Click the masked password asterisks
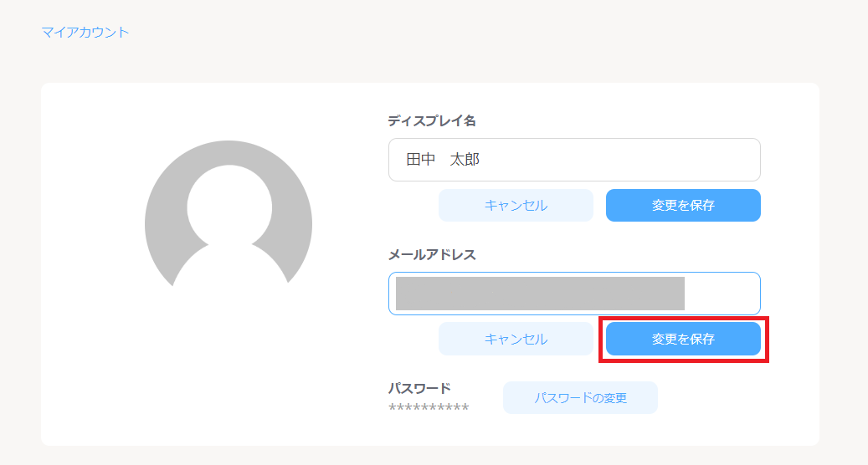This screenshot has height=465, width=868. click(x=429, y=408)
